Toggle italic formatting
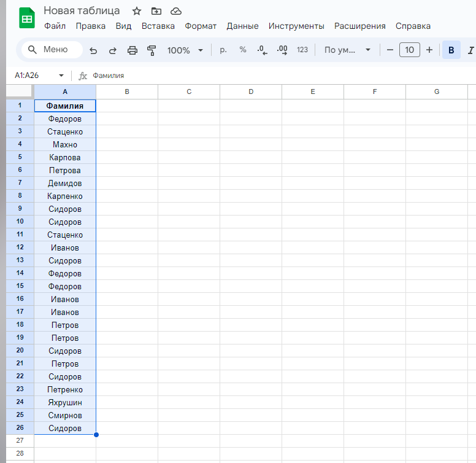The height and width of the screenshot is (463, 476). [x=470, y=50]
